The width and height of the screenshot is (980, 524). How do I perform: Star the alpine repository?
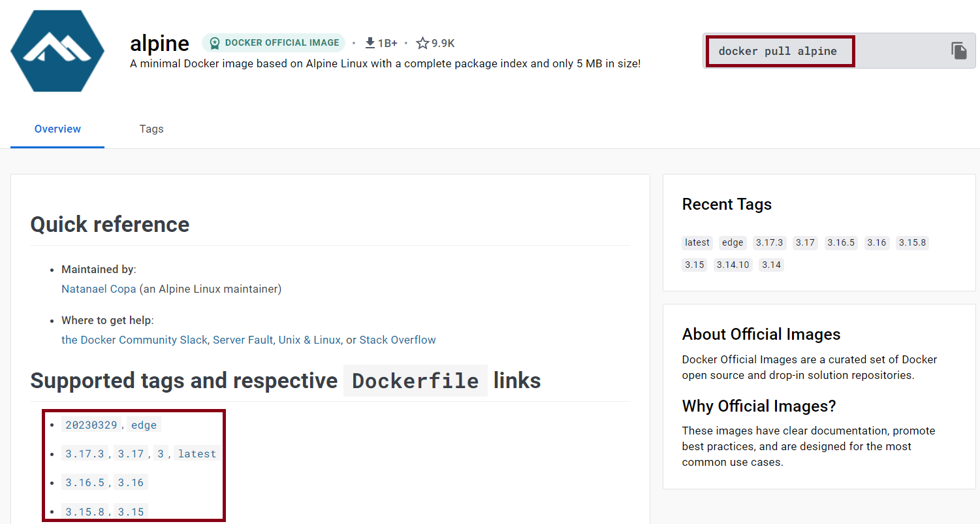pyautogui.click(x=421, y=42)
